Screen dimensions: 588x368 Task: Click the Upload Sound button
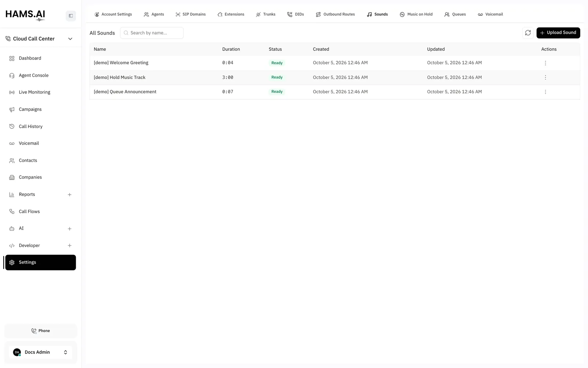[558, 33]
